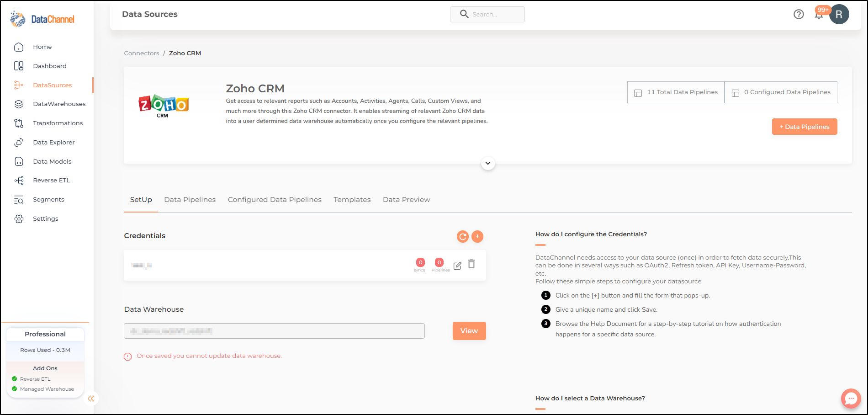
Task: Click the Professional plan label
Action: click(45, 334)
